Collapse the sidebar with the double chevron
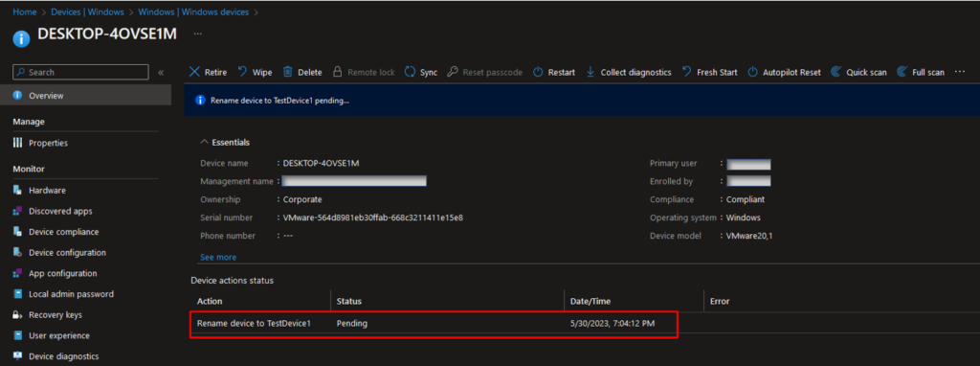 161,72
